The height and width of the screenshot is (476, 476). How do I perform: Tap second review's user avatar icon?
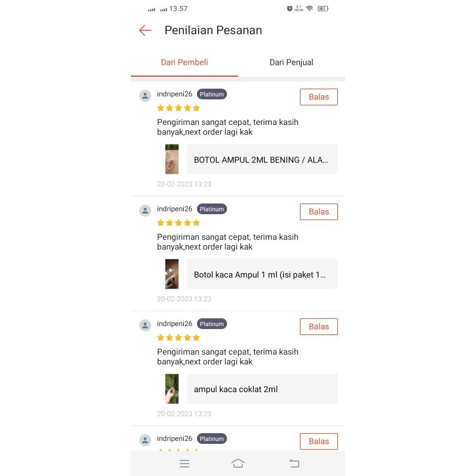click(x=145, y=211)
